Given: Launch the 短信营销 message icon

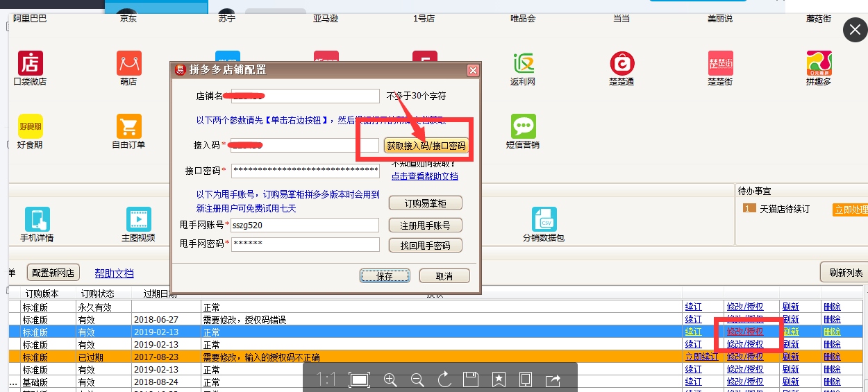Looking at the screenshot, I should 523,126.
